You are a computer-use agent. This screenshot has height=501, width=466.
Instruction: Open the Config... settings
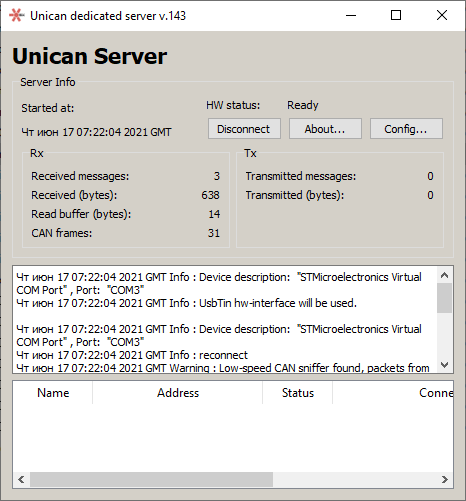click(x=406, y=129)
